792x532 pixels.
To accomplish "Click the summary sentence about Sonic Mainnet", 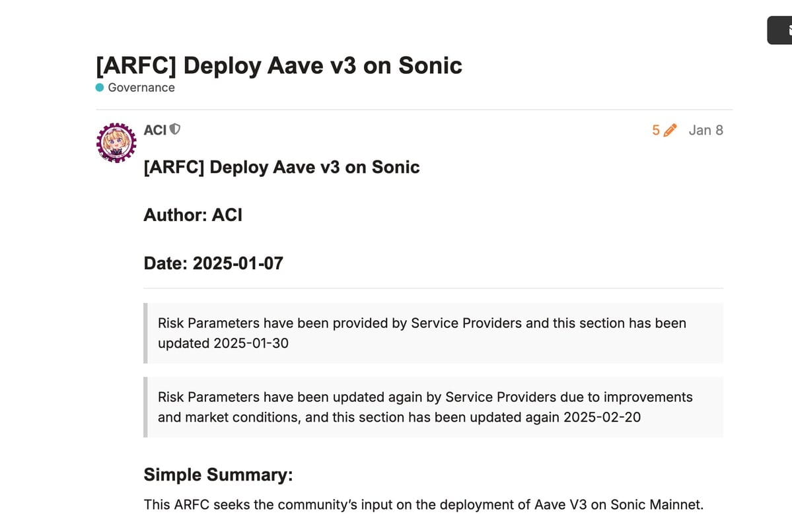I will [423, 505].
